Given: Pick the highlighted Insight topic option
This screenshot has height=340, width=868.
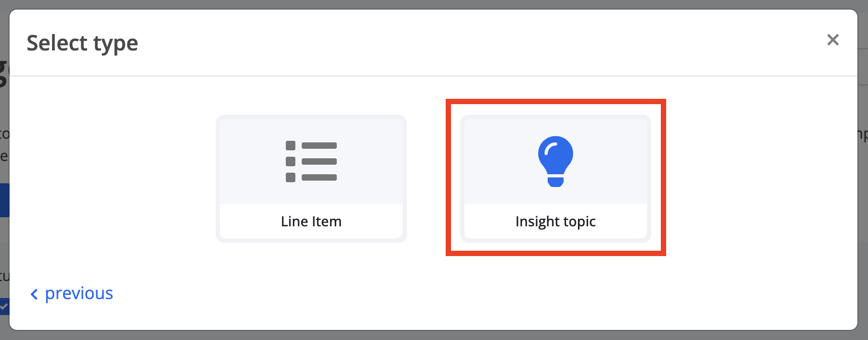Looking at the screenshot, I should click(556, 178).
